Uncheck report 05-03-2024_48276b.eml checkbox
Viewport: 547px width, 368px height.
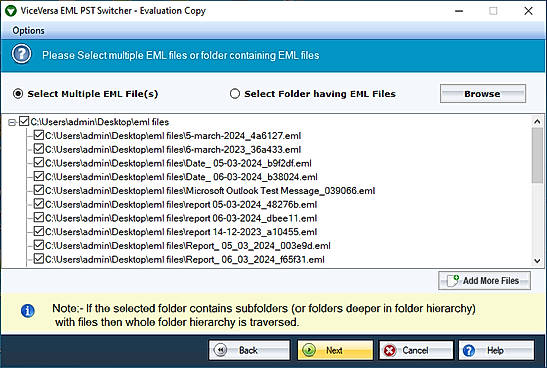coord(39,204)
